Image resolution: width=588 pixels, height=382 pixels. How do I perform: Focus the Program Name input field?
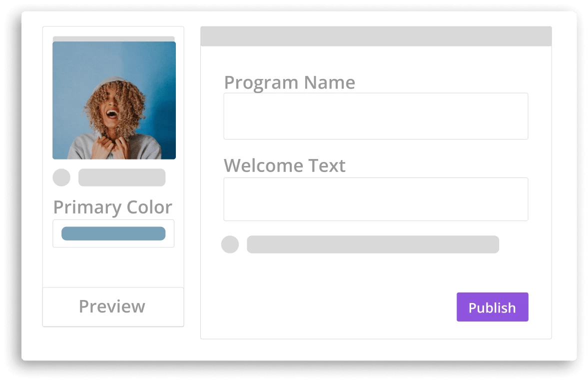pos(376,116)
